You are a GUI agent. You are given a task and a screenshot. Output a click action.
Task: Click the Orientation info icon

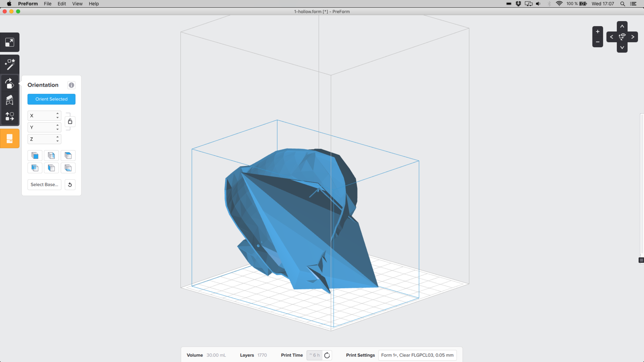(72, 85)
